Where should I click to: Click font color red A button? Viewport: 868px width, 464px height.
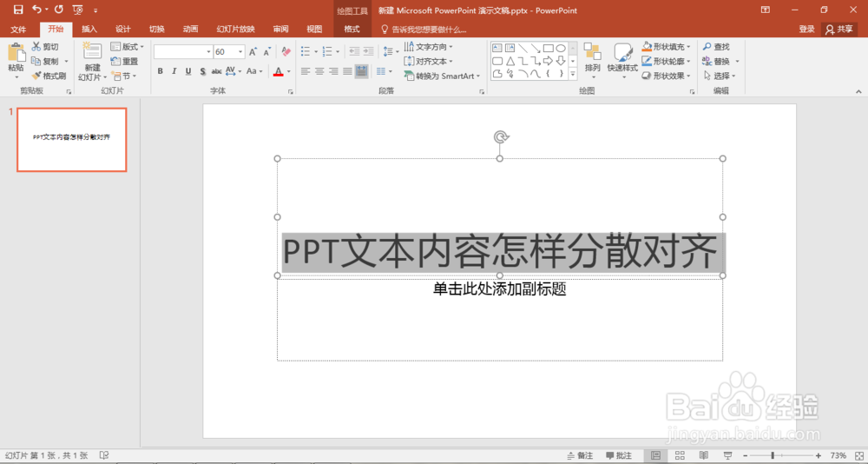pos(278,71)
